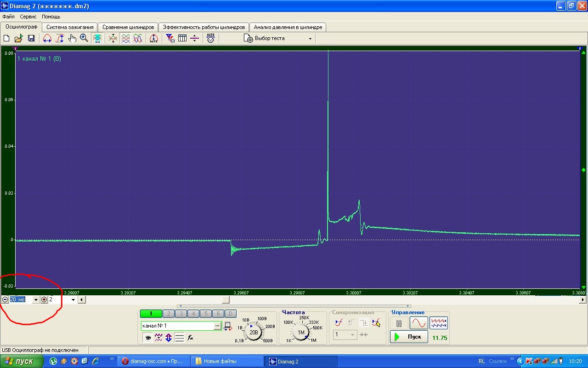
Task: Toggle channel 2 button
Action: [x=169, y=314]
